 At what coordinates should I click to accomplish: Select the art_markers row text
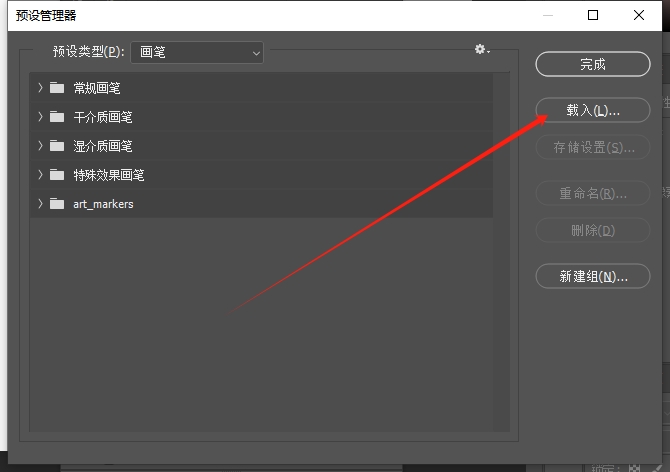103,204
